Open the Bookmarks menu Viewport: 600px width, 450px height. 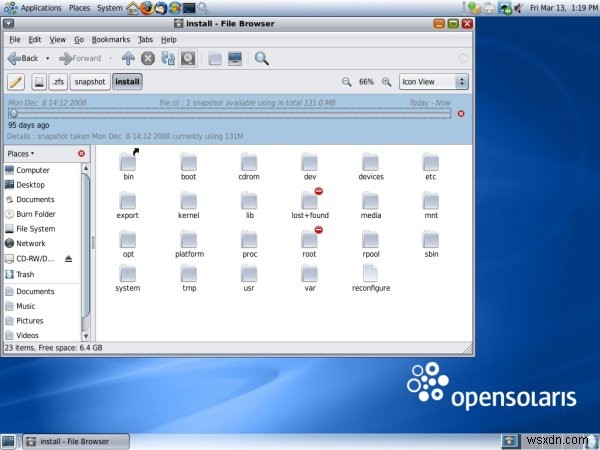coord(111,40)
